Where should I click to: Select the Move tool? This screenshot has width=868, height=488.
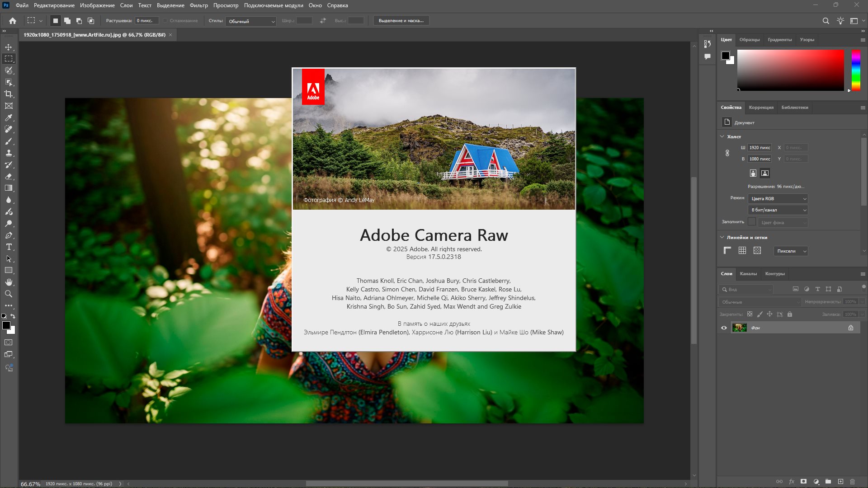[9, 47]
